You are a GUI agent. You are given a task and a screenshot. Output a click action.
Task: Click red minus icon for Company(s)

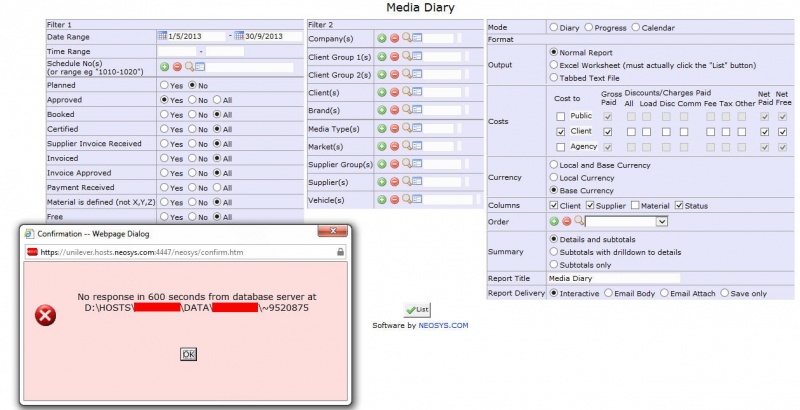pos(394,38)
